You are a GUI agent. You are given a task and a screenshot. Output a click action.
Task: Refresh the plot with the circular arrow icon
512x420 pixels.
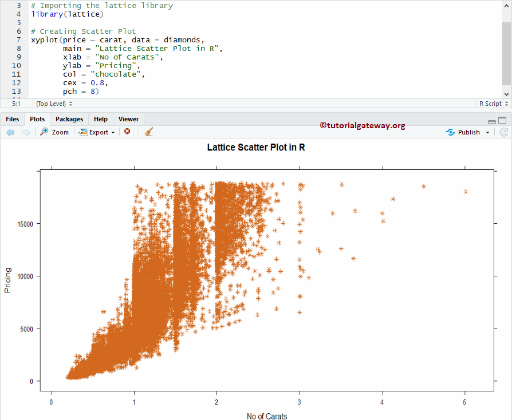[x=503, y=132]
